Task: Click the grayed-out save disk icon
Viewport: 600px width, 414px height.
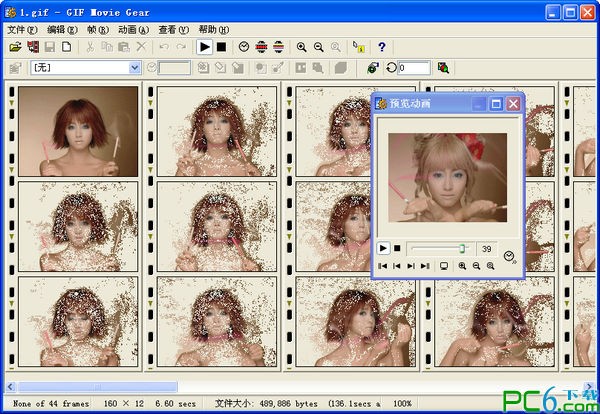Action: pos(50,47)
